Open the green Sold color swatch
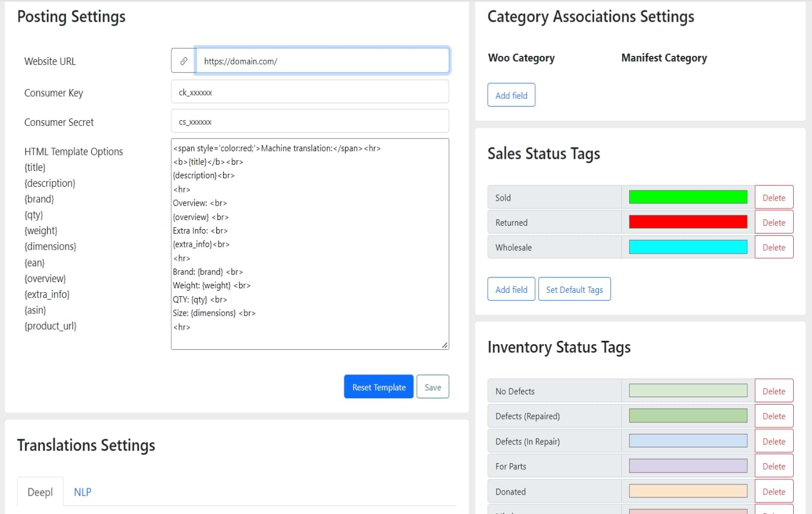 coord(687,197)
